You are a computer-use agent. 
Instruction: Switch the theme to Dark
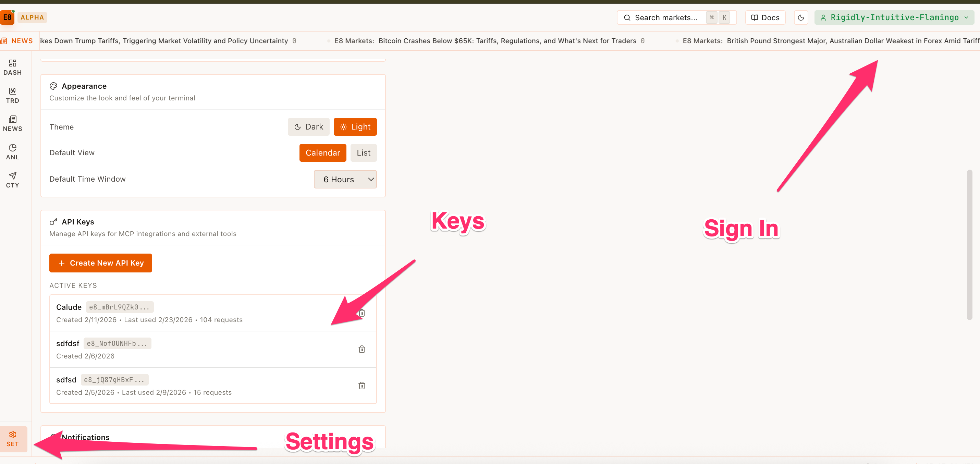point(308,127)
